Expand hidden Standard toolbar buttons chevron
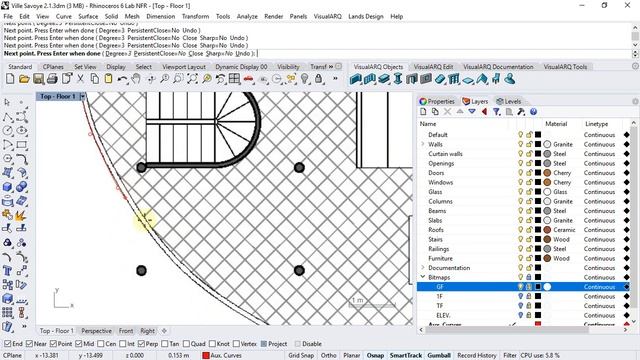Viewport: 640px width, 360px height. coord(335,79)
